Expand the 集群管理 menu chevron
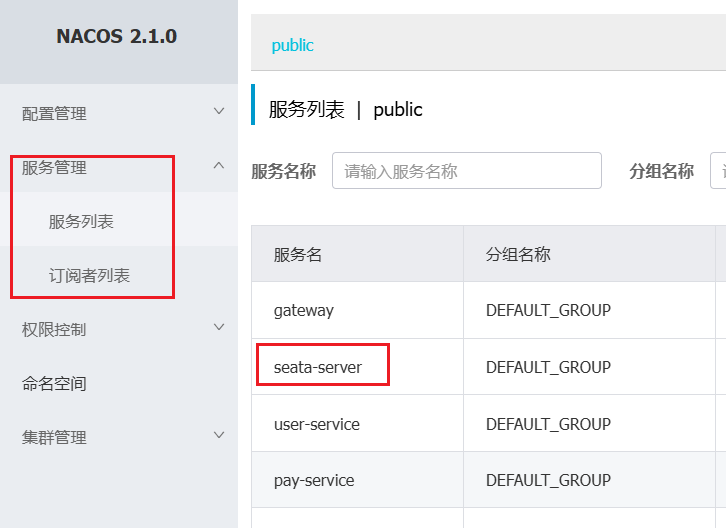Screen dimensions: 726x528 coord(219,435)
